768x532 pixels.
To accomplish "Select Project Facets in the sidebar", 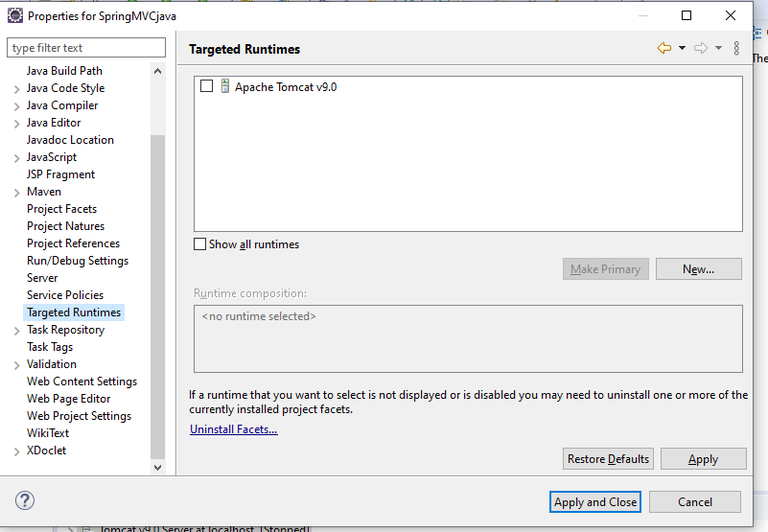I will click(x=62, y=209).
